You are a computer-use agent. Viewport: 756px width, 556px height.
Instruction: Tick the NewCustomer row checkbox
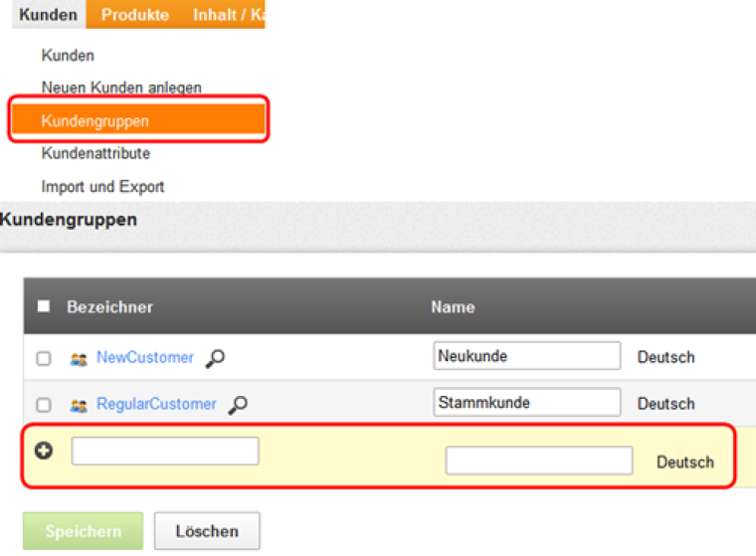coord(44,359)
